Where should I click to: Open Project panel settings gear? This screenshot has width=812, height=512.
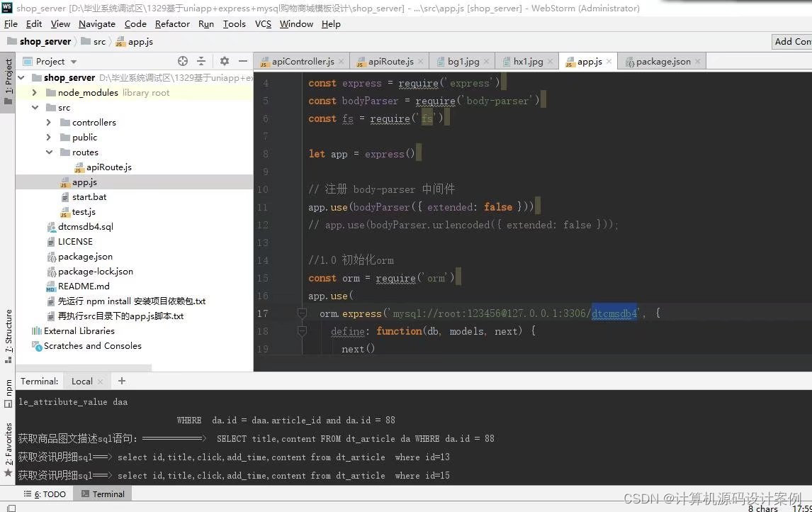(224, 61)
